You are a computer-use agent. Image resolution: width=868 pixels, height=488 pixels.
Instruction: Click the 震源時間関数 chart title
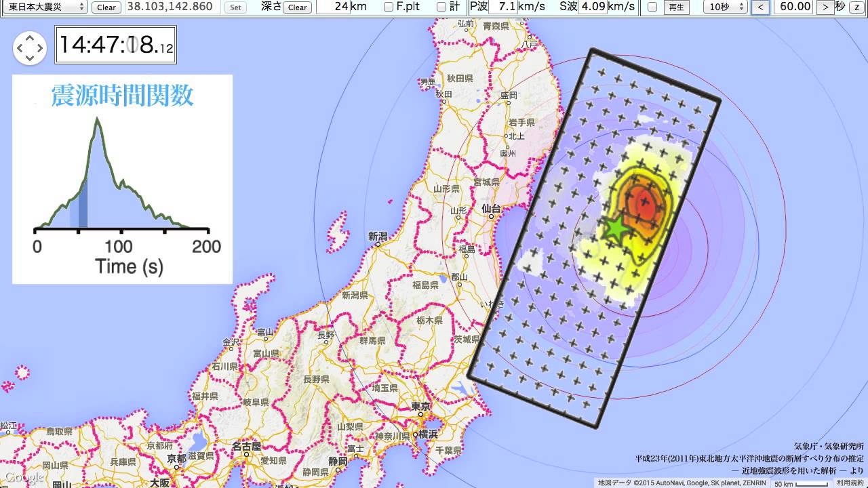pos(122,96)
